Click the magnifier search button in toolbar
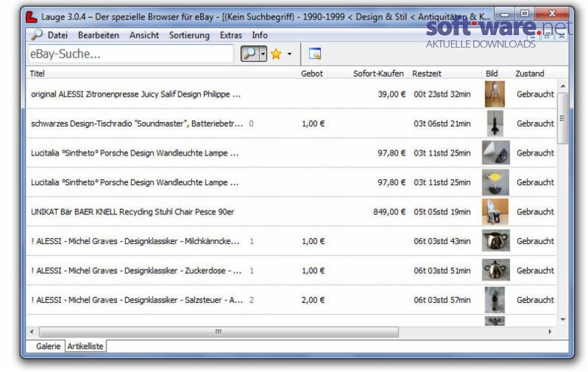The height and width of the screenshot is (372, 588). point(249,54)
